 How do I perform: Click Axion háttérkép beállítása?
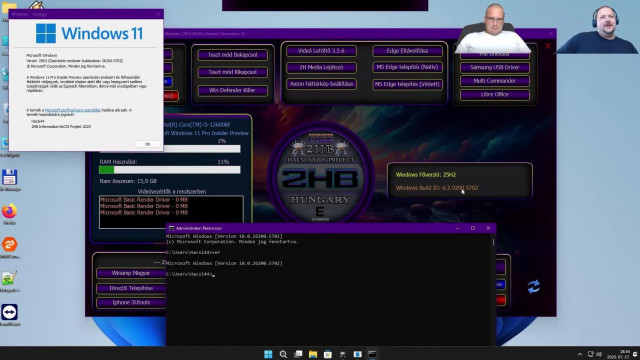point(321,84)
